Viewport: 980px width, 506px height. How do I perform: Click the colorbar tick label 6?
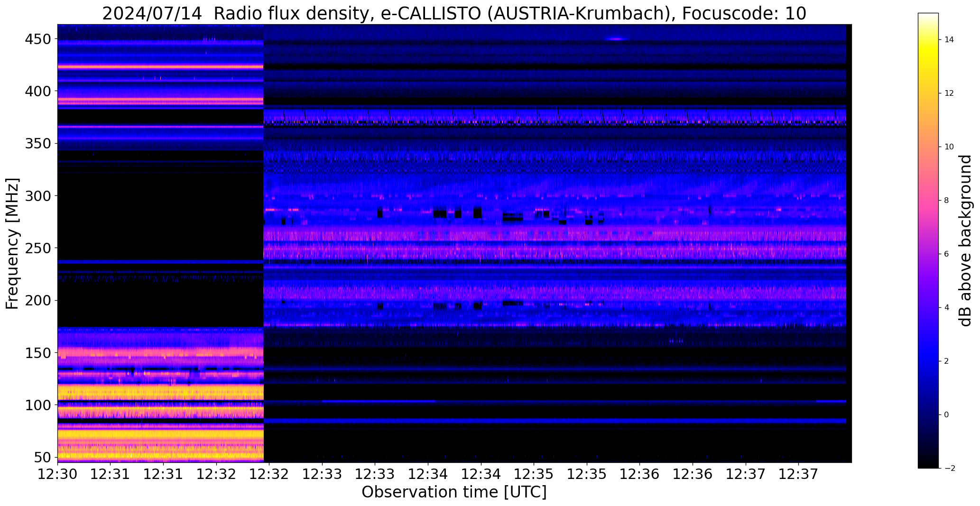pos(947,254)
